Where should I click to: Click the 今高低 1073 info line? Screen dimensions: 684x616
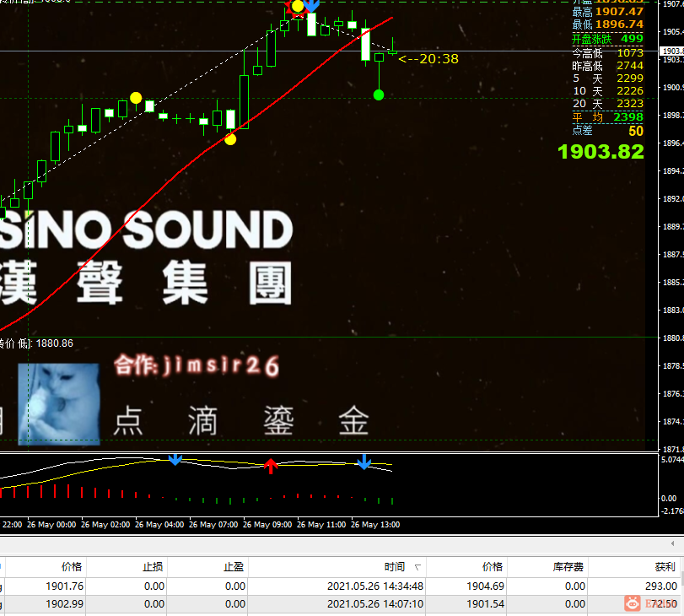[607, 53]
